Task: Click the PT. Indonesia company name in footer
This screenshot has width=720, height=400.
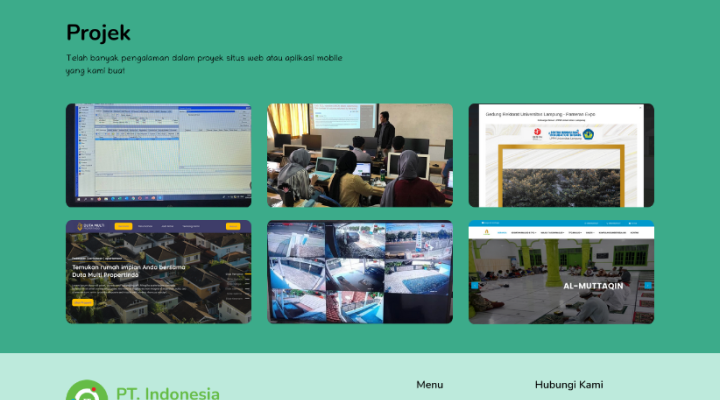Action: coord(167,393)
